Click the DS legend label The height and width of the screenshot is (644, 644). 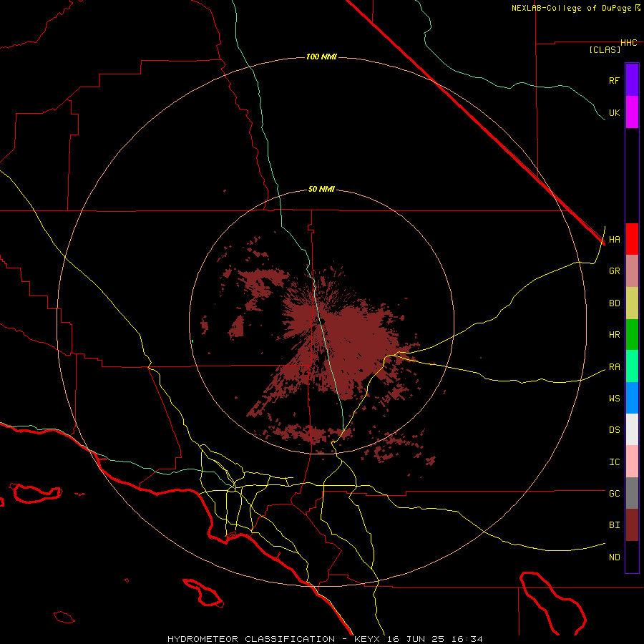pyautogui.click(x=614, y=430)
